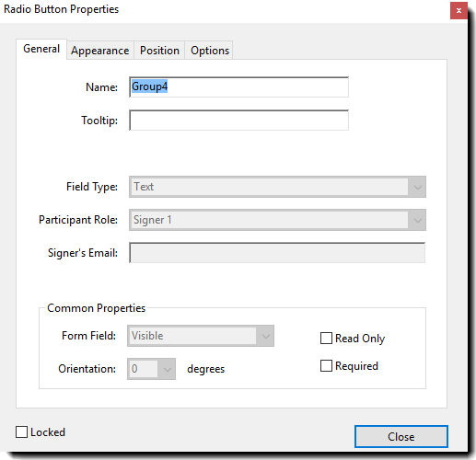Click the Signer's Email input box

pyautogui.click(x=277, y=253)
